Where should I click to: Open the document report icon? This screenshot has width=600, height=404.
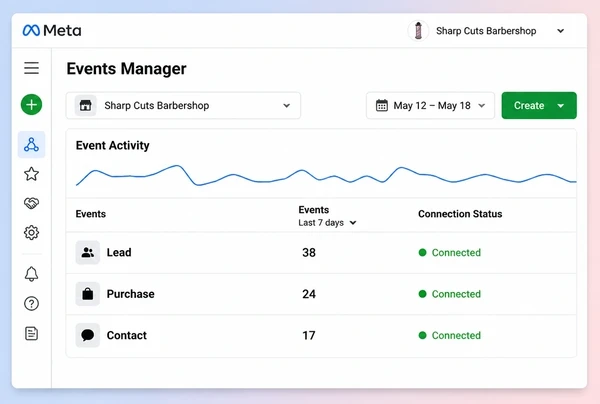(31, 334)
